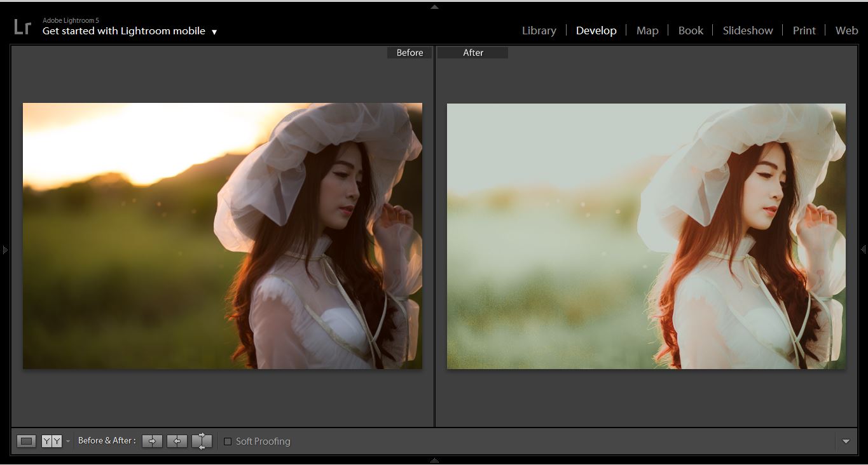Screen dimensions: 868x465
Task: Open the Before/After view options dropdown arrow
Action: [68, 441]
